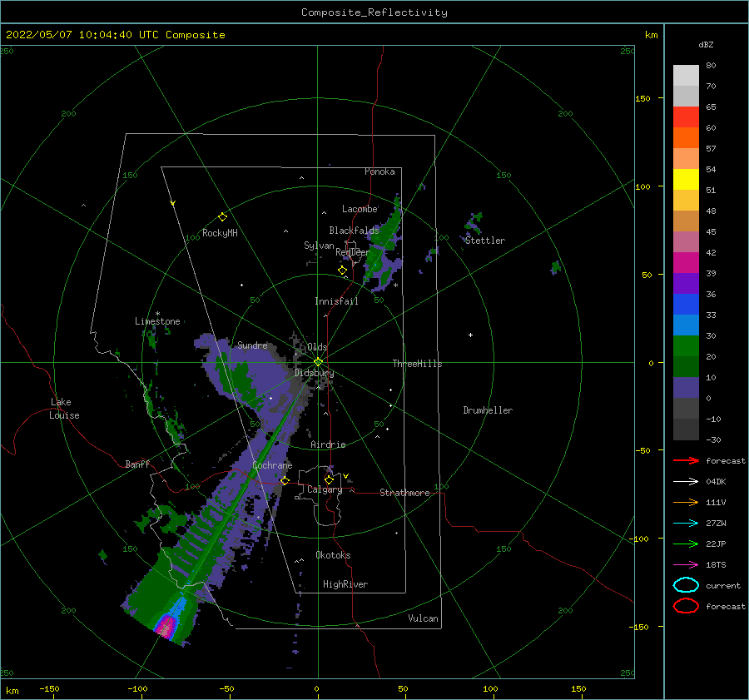Click the ThreeHills town label
Image resolution: width=749 pixels, height=700 pixels.
[417, 364]
